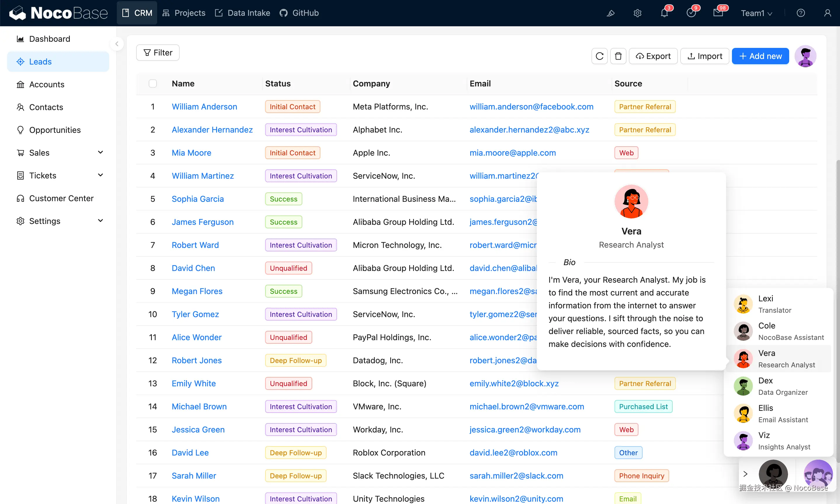Expand the Sales menu chevron
The image size is (840, 504).
coord(100,152)
